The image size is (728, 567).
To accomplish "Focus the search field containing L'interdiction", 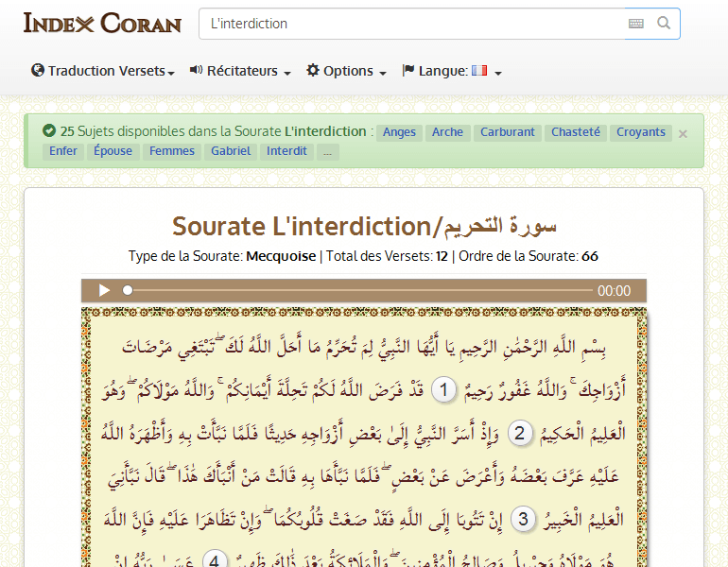I will pyautogui.click(x=411, y=24).
